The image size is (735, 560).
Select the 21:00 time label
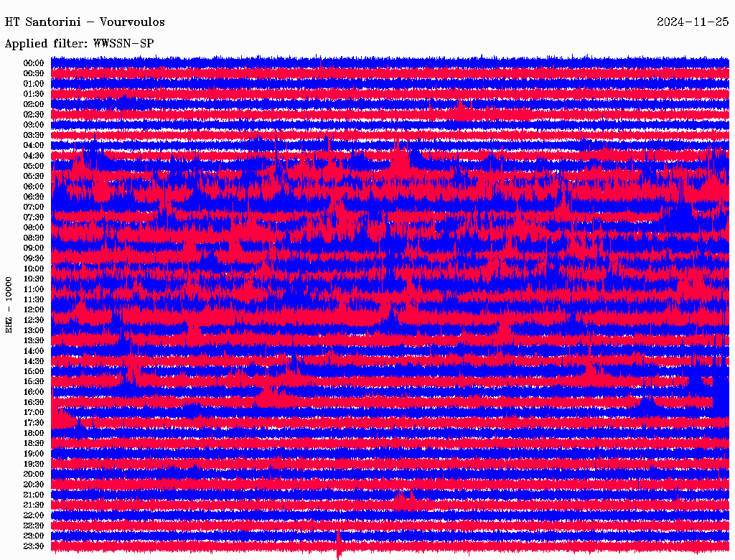coord(34,495)
